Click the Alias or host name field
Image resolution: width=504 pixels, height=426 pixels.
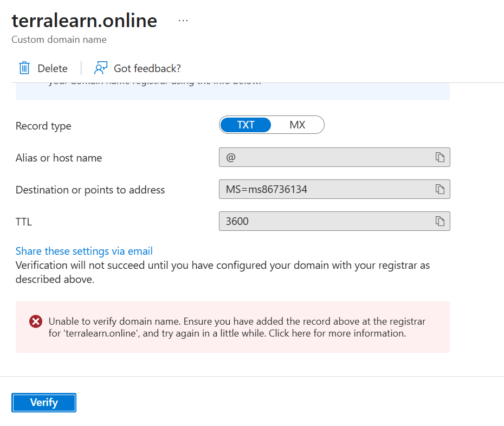325,157
